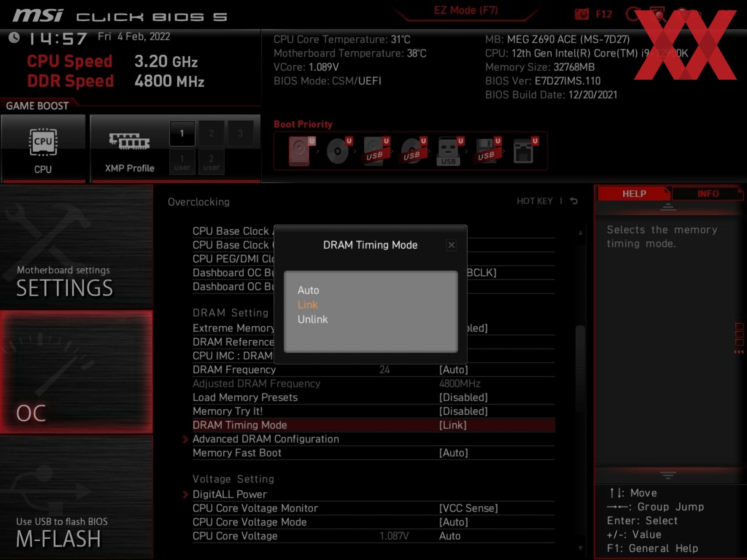Open Memory Fast Boot [Auto] dropdown
Screen dimensions: 747x560
[x=454, y=453]
